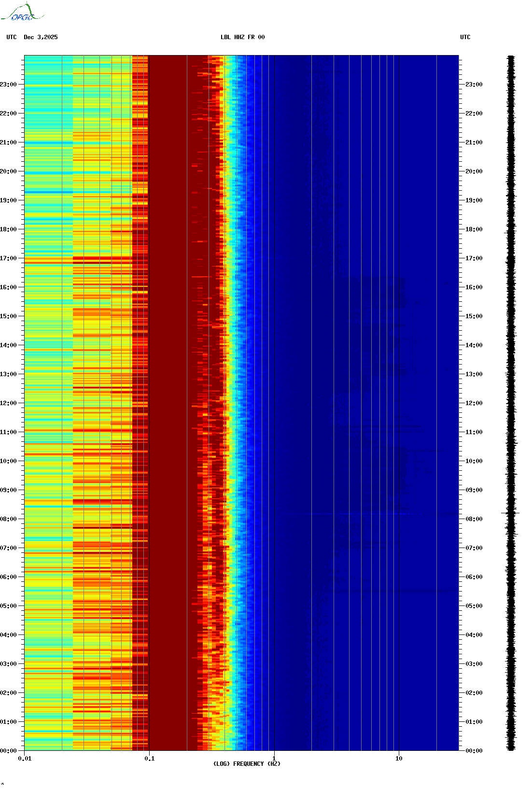This screenshot has height=789, width=532.
Task: Click 10:00 on the right time axis
Action: pos(474,461)
